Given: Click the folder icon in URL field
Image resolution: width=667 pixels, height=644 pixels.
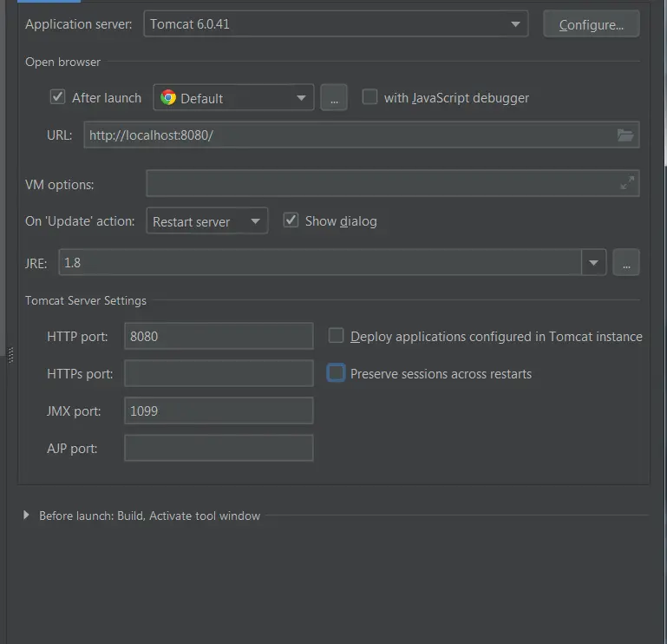Looking at the screenshot, I should [x=625, y=135].
